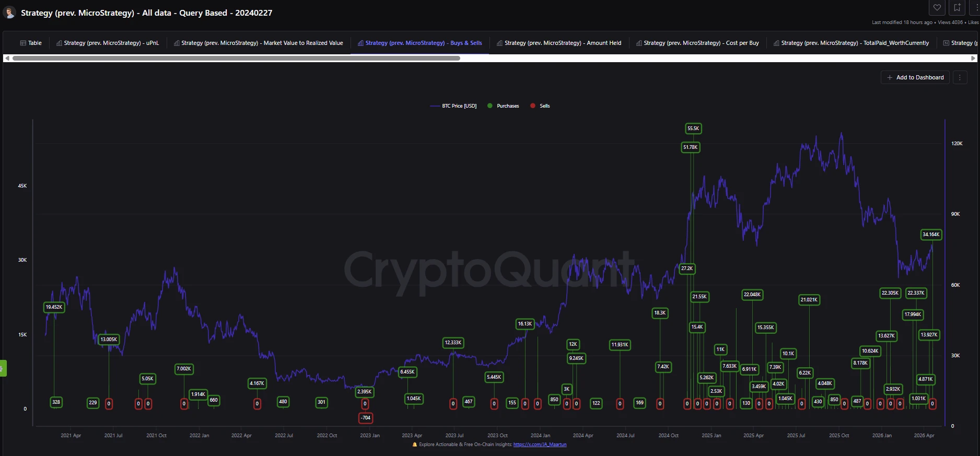
Task: Click the 22.337K purchase label
Action: click(916, 293)
